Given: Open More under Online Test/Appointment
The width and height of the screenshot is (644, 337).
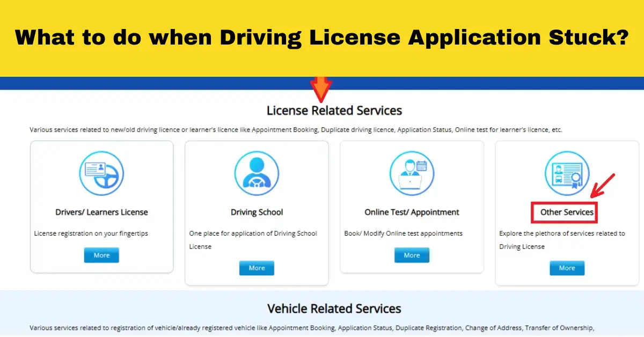Looking at the screenshot, I should pyautogui.click(x=412, y=255).
